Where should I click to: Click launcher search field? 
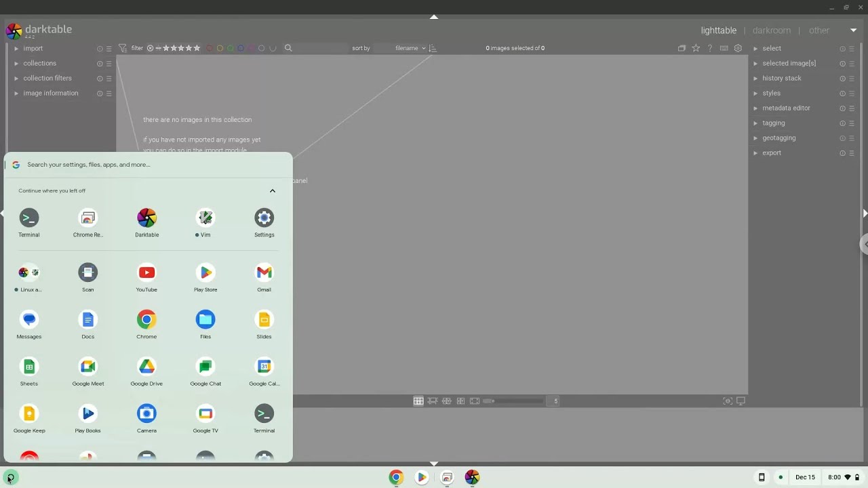pos(148,165)
